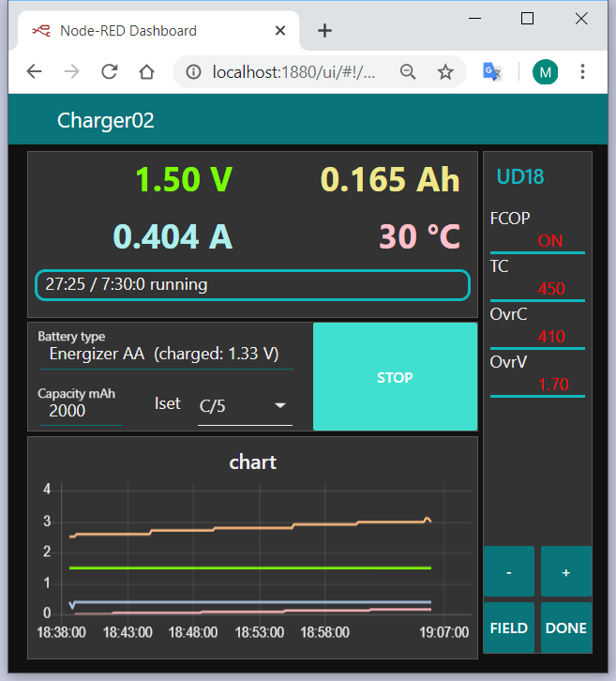Open a new browser tab
This screenshot has height=681, width=616.
[x=324, y=30]
